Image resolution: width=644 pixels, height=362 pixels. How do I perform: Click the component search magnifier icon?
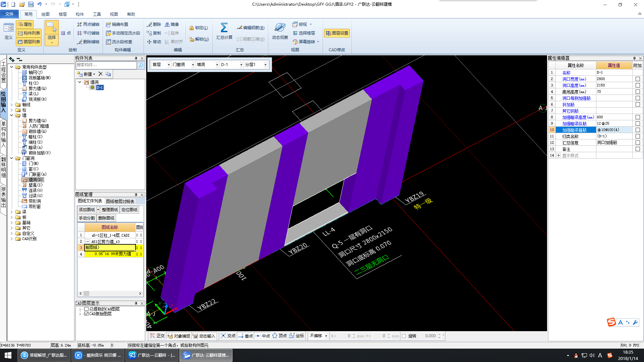[141, 65]
